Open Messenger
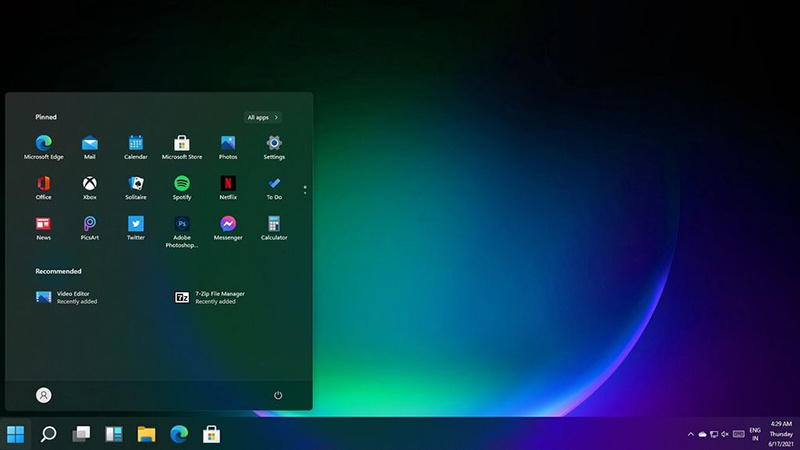The height and width of the screenshot is (450, 800). [228, 228]
